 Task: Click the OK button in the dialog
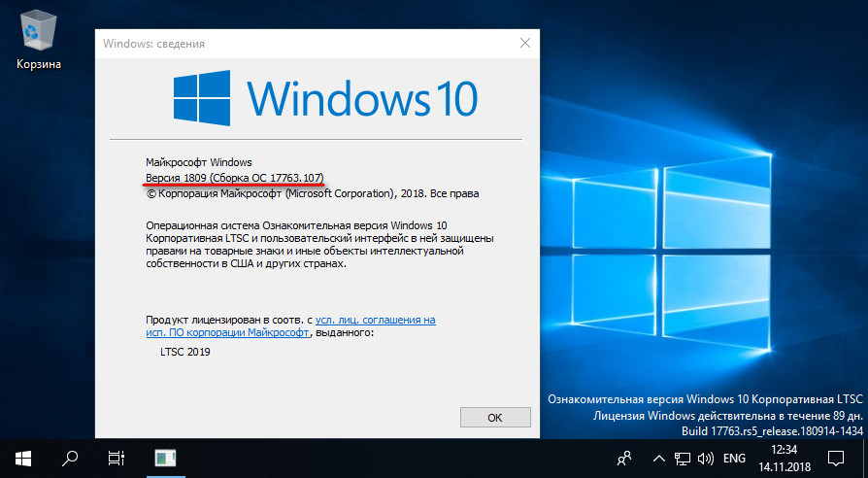tap(495, 418)
